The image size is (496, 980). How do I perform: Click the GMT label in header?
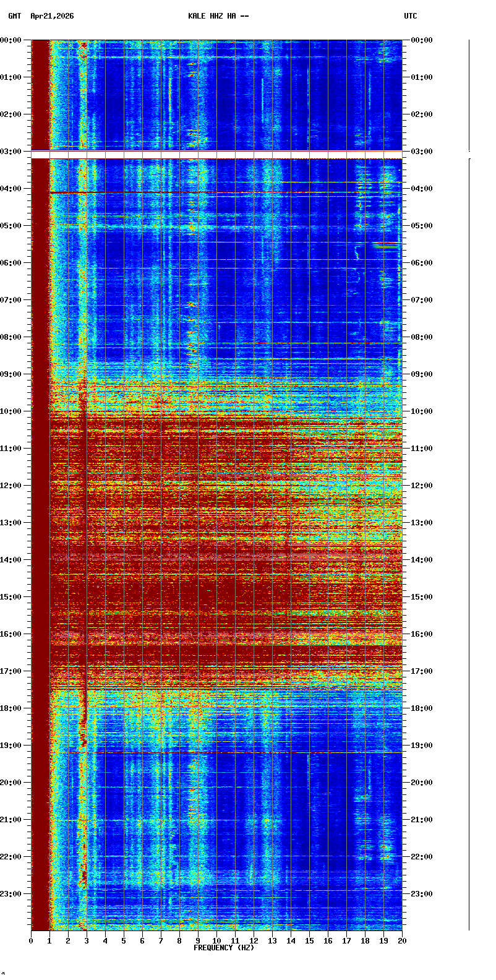pyautogui.click(x=14, y=16)
